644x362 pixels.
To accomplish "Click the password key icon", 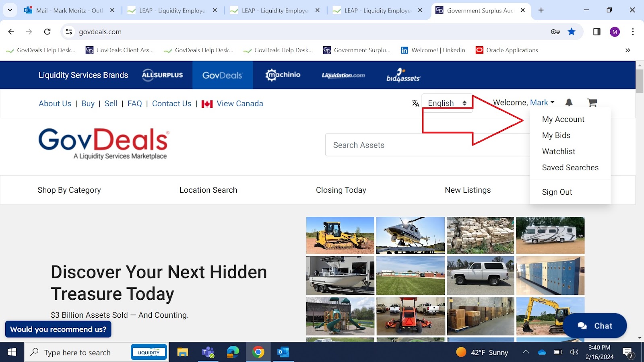I will click(555, 32).
